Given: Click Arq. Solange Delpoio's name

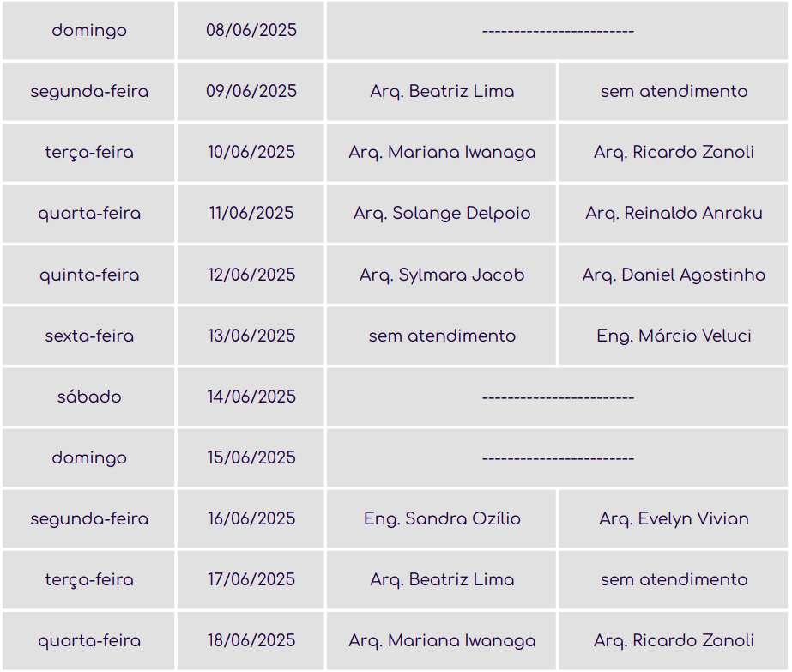Looking at the screenshot, I should click(442, 214).
